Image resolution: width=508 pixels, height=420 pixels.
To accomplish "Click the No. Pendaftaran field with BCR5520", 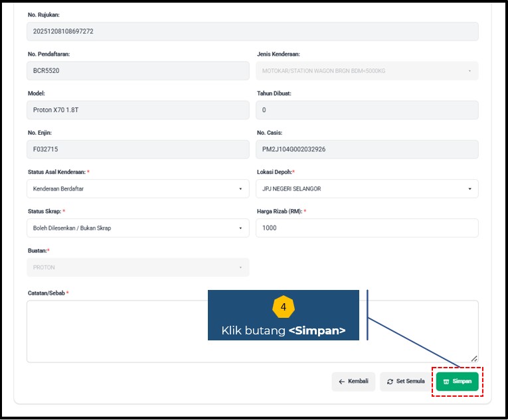I will 137,70.
